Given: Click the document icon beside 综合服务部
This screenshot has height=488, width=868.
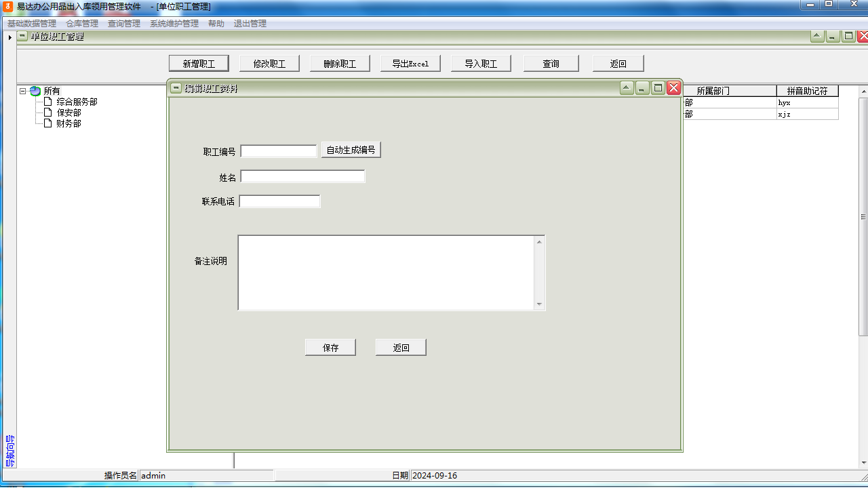Looking at the screenshot, I should point(48,101).
